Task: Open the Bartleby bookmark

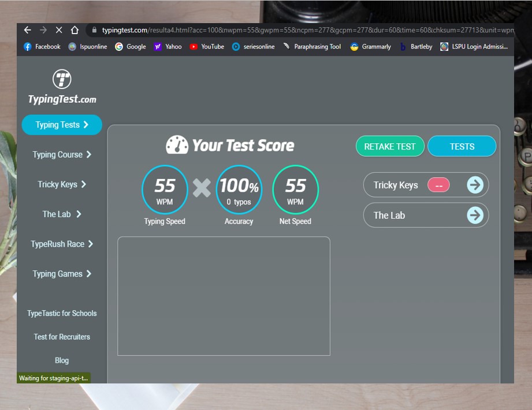Action: [x=416, y=46]
